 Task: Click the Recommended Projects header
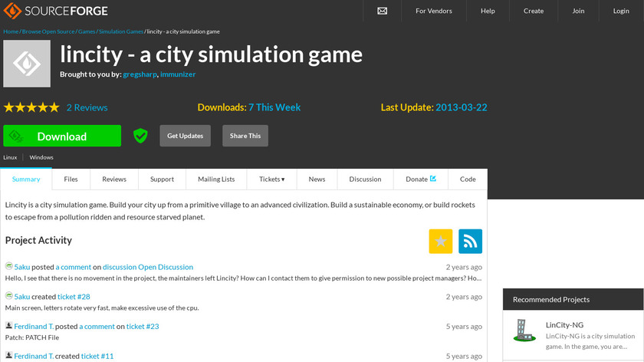573,300
